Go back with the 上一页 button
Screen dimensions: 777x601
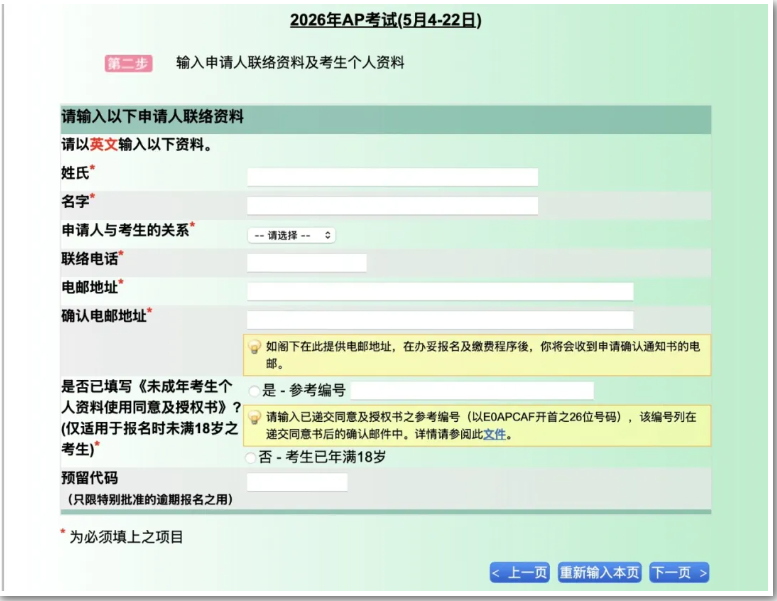[x=520, y=573]
